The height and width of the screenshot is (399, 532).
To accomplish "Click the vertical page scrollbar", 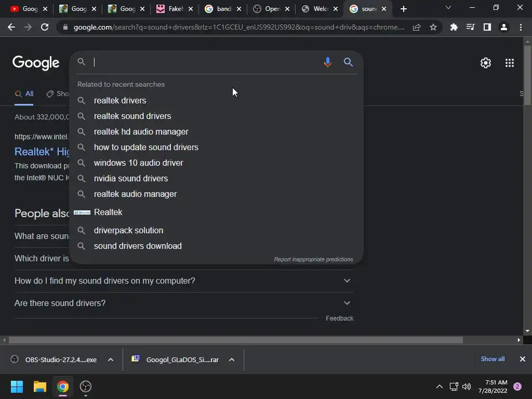I will [x=527, y=75].
